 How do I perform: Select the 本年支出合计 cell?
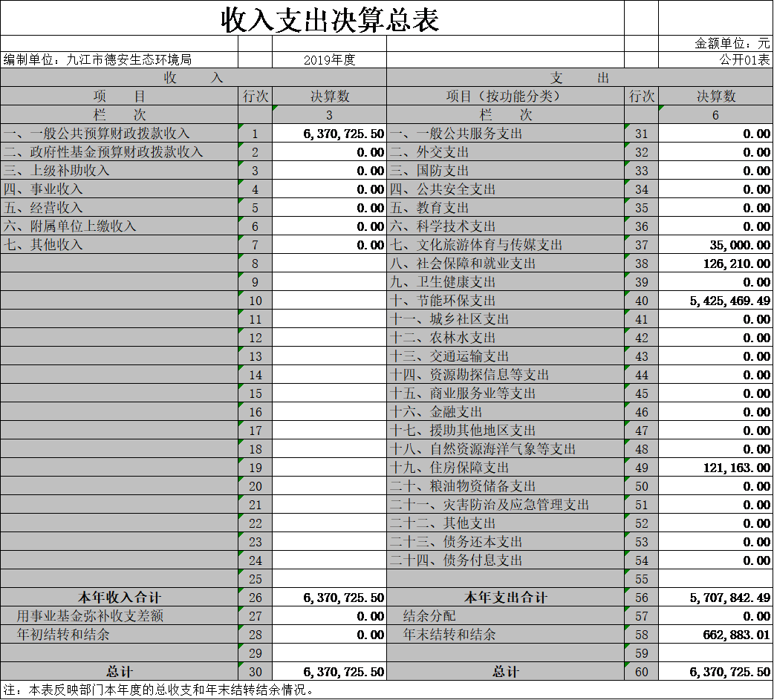tap(505, 598)
